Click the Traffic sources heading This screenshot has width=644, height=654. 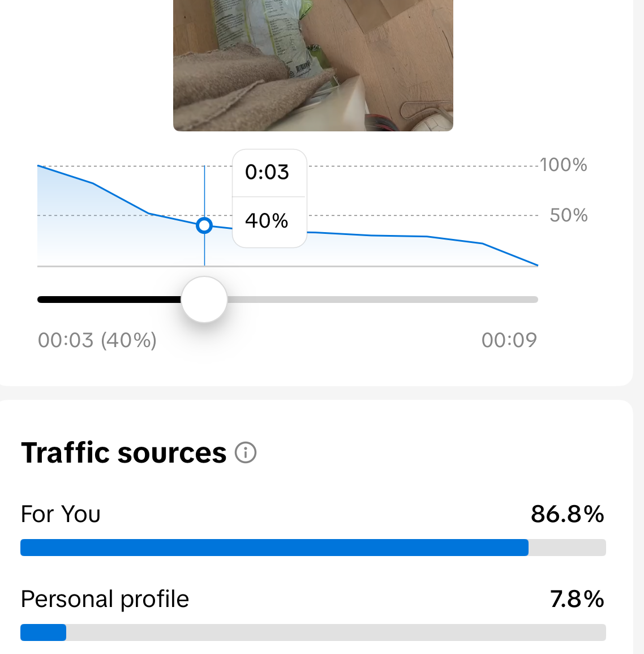tap(124, 453)
